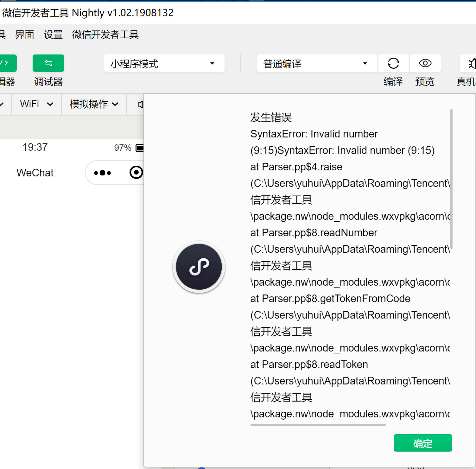The height and width of the screenshot is (469, 476).
Task: Click the 发生错误 heading text
Action: [271, 117]
